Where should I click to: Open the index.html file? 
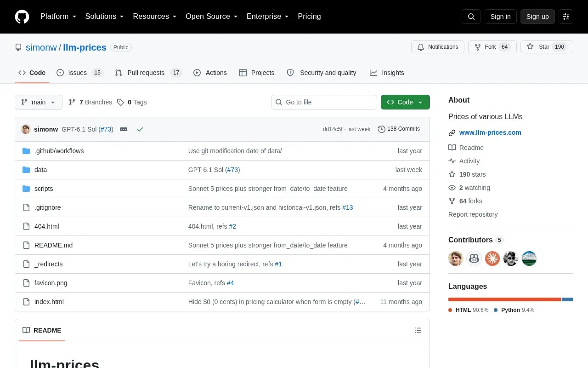coord(49,302)
